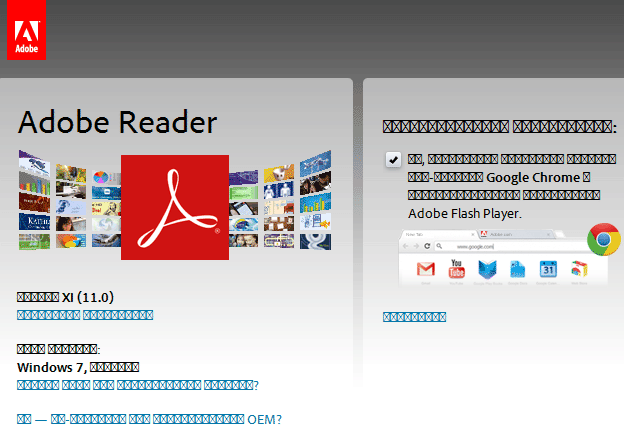The height and width of the screenshot is (438, 624).
Task: Open the link below Version XI (11.0)
Action: tap(85, 315)
